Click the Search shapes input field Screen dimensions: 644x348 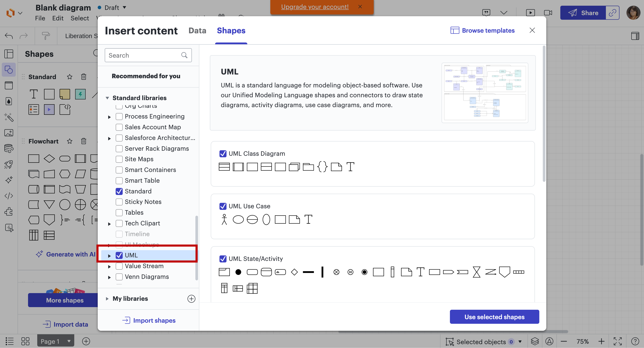(x=148, y=55)
